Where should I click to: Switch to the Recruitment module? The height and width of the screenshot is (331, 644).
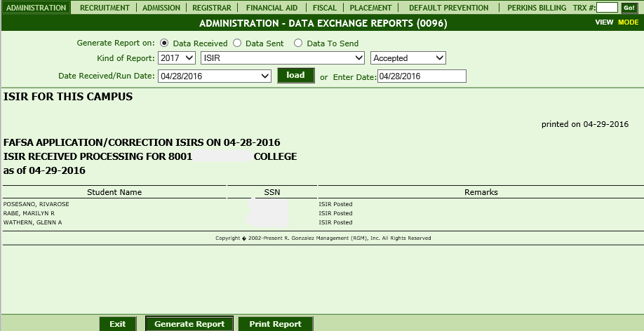click(x=105, y=8)
